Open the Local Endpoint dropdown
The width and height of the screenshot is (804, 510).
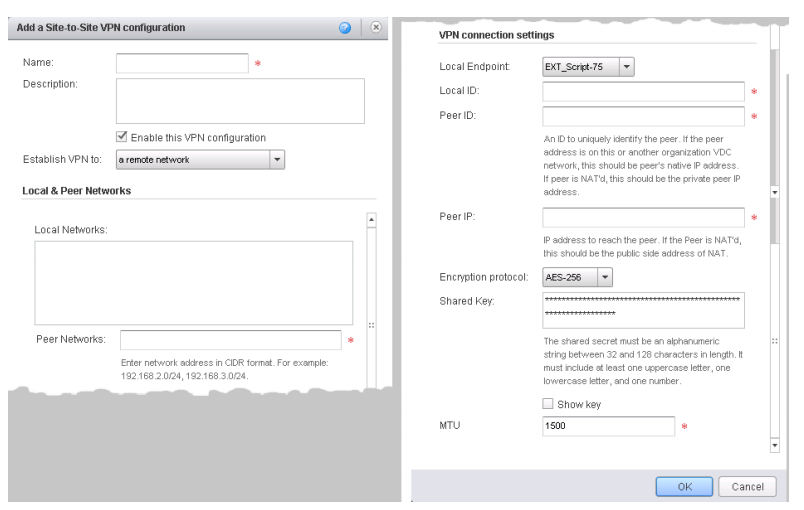(x=588, y=67)
